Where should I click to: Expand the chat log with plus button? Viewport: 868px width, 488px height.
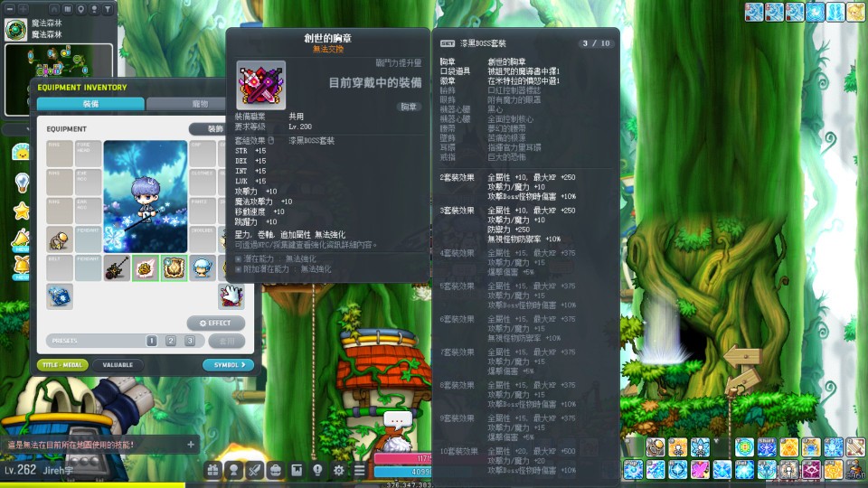[x=191, y=445]
